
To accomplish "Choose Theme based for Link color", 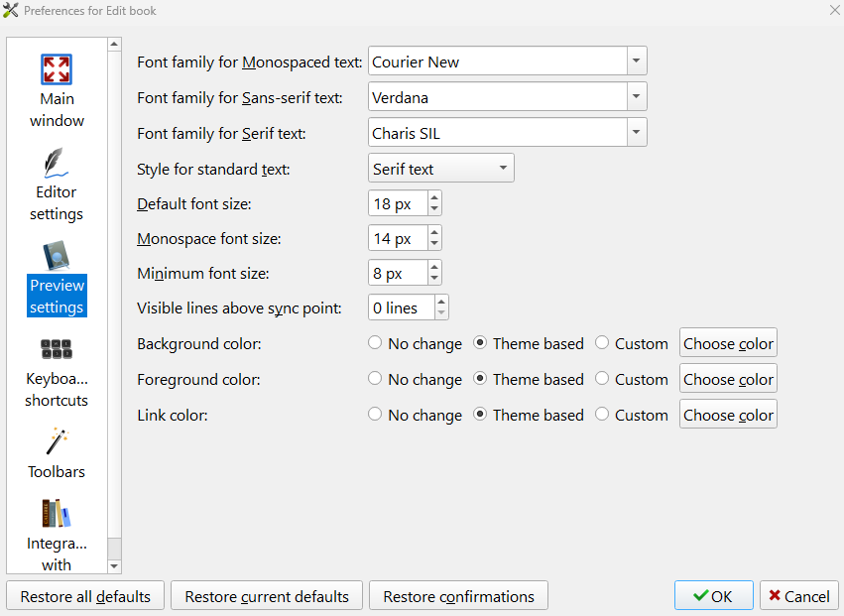I will [x=481, y=415].
